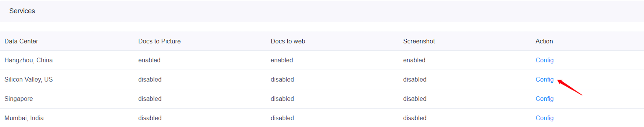Click Hangzhou's Docs to web enabled status
This screenshot has width=644, height=127.
coord(282,60)
